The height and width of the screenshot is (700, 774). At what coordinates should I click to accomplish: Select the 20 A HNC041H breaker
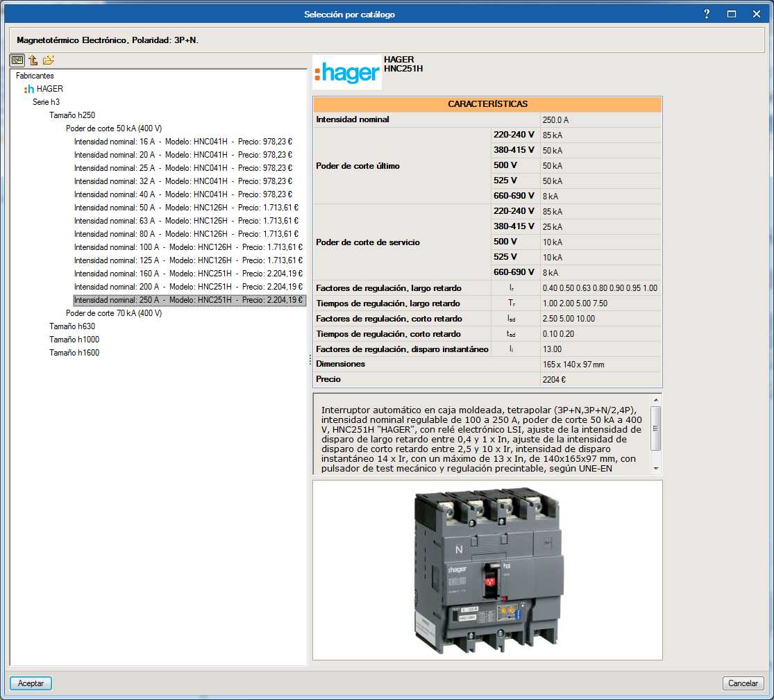tap(183, 155)
